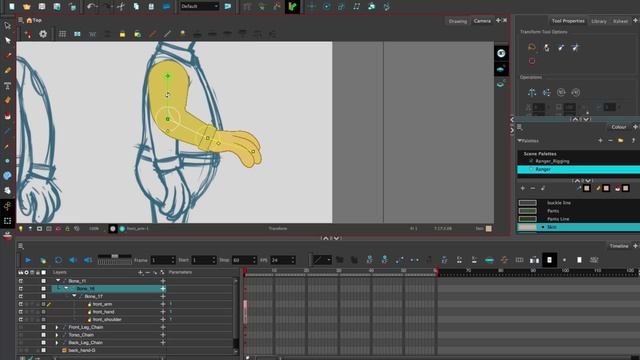Click the highlighted green rigging tool icon

[292, 6]
